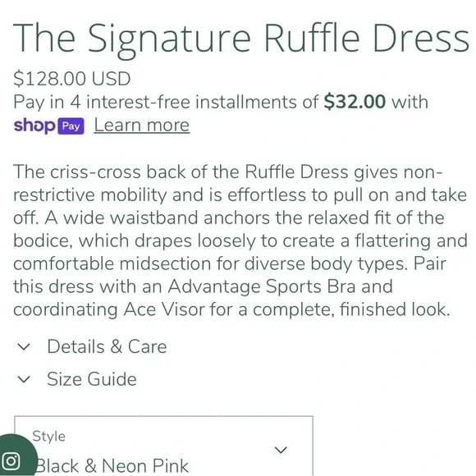Follow the Learn more link

pos(142,126)
